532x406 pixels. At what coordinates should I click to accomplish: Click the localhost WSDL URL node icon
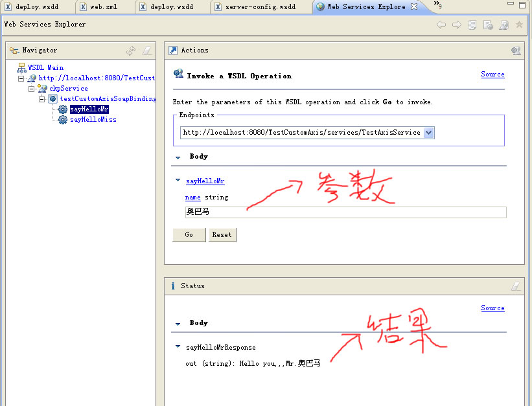tap(32, 78)
